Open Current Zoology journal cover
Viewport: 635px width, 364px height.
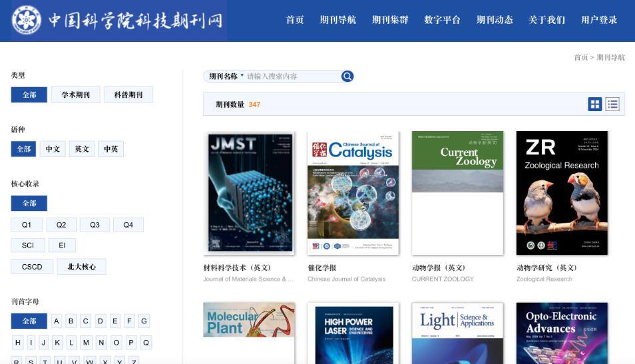click(x=458, y=193)
